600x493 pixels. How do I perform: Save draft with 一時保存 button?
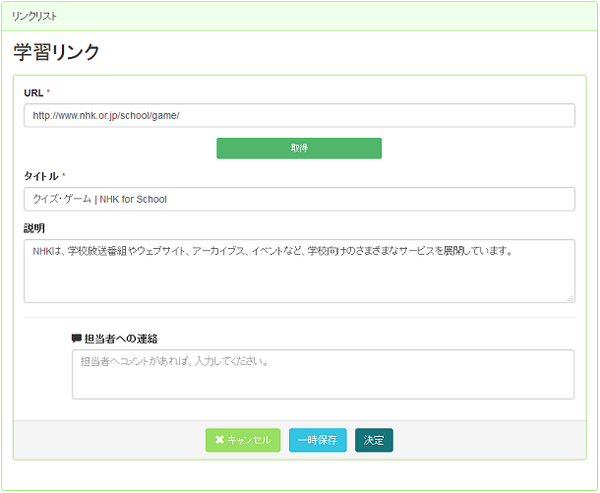tap(317, 440)
